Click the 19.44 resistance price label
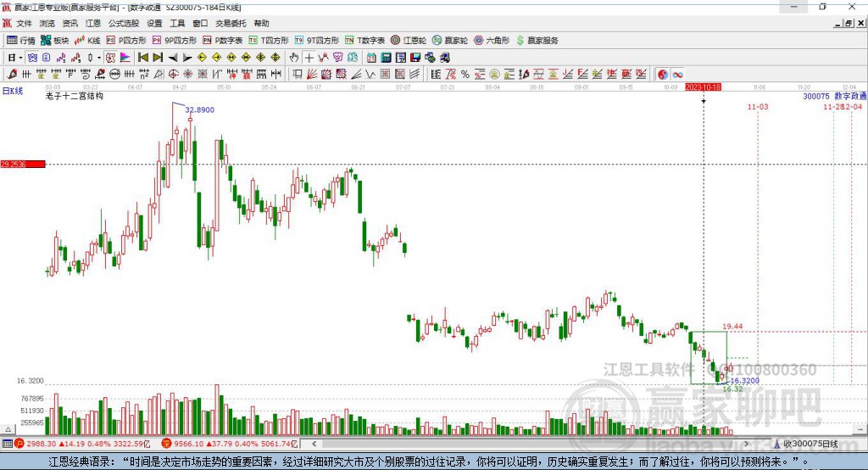 click(x=732, y=327)
